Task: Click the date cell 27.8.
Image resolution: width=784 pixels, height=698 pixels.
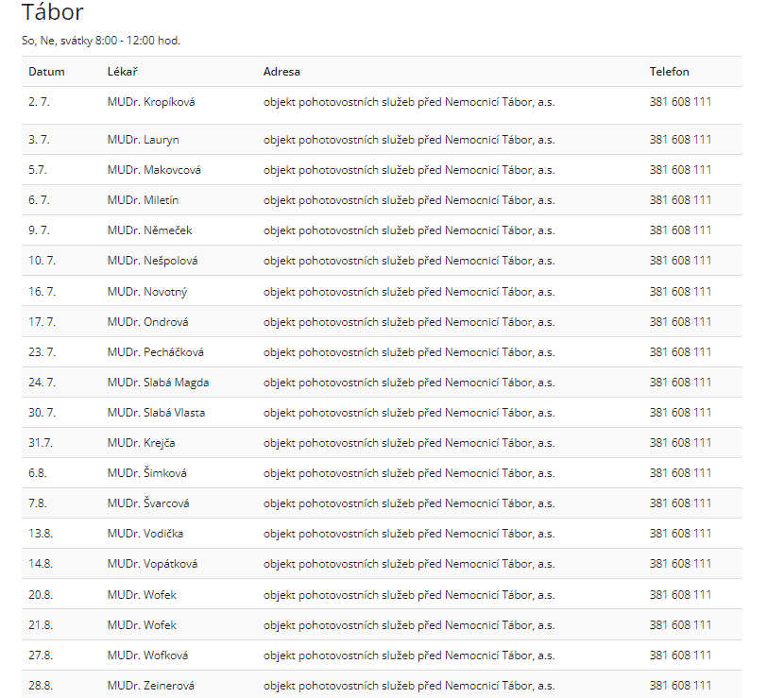Action: click(41, 655)
